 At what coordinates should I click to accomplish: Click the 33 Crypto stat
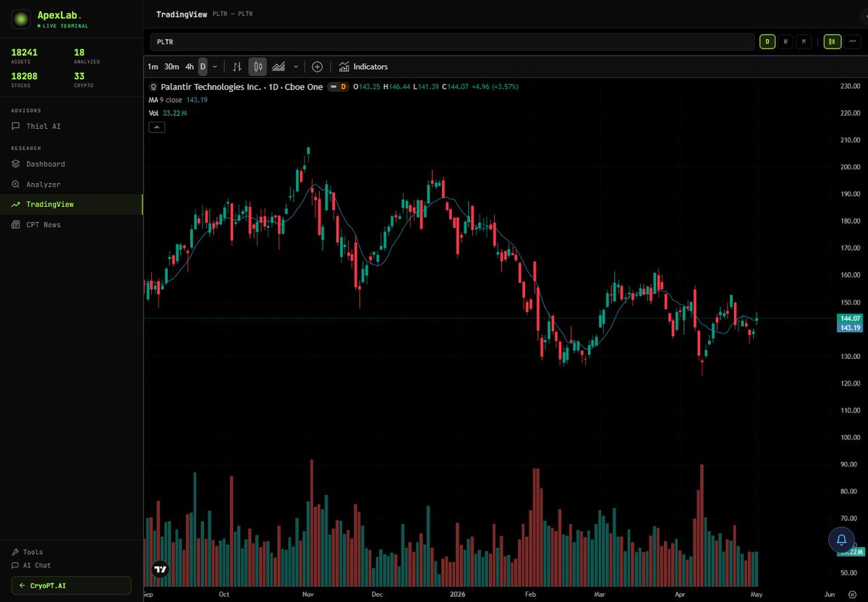pyautogui.click(x=85, y=79)
